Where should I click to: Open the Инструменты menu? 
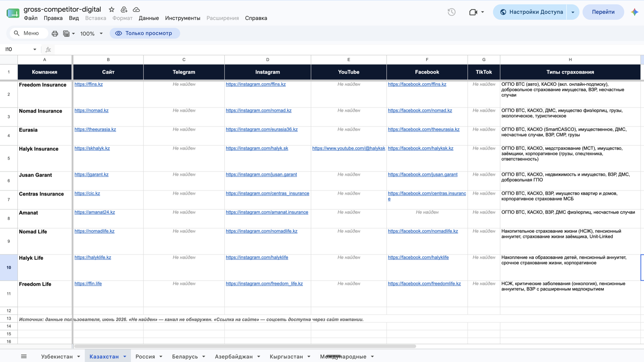[183, 18]
